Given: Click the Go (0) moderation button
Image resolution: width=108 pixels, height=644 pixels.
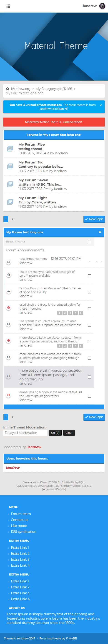Looking at the screenshot, I should click(x=55, y=433).
